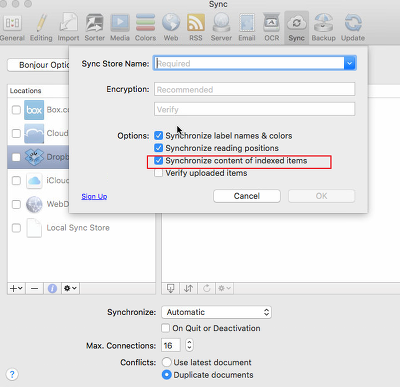400x387 pixels.
Task: Uncheck Synchronize content of indexed items
Action: coord(159,160)
